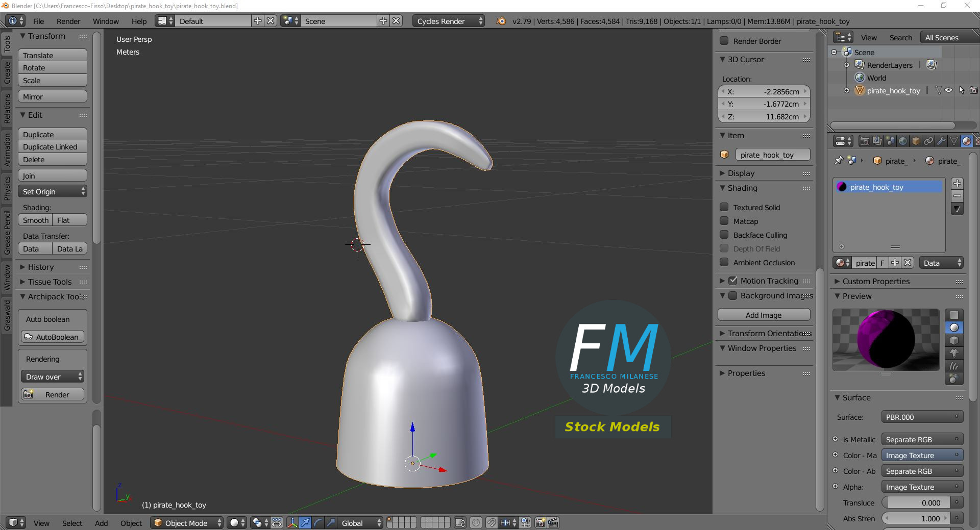Disable Motion Tracking checkbox
Image resolution: width=980 pixels, height=530 pixels.
[733, 281]
